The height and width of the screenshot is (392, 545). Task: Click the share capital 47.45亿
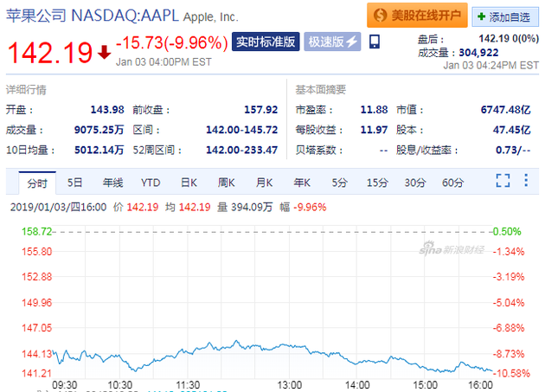[512, 130]
